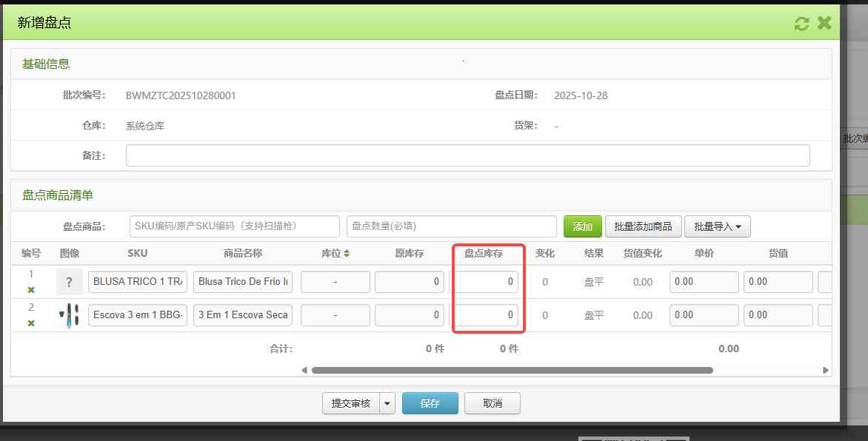Image resolution: width=868 pixels, height=441 pixels.
Task: Click the SKU编码 search input field
Action: [234, 226]
